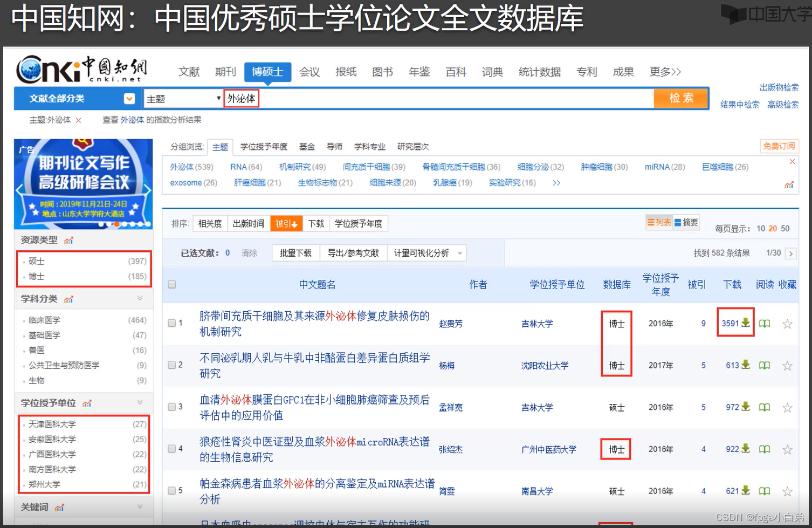The image size is (812, 528).
Task: Filter by 天津医科大学 institution
Action: coord(52,424)
